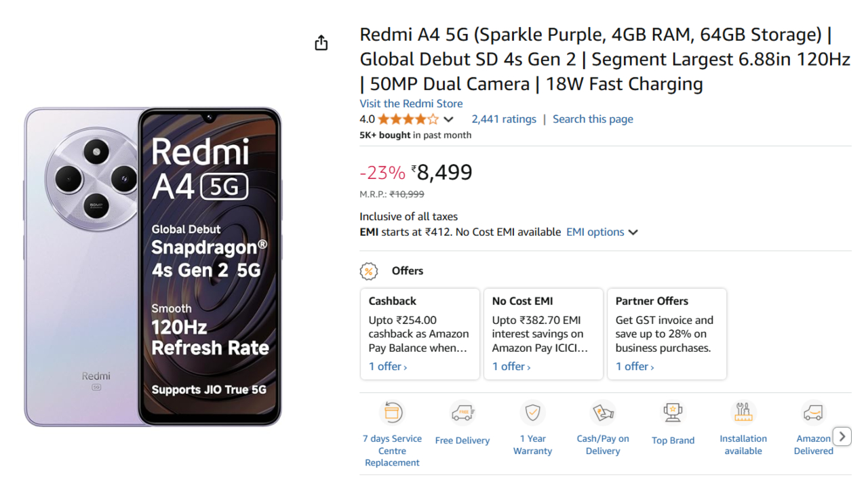The width and height of the screenshot is (868, 488).
Task: Click the Cash/Pay on Delivery icon
Action: (x=603, y=412)
